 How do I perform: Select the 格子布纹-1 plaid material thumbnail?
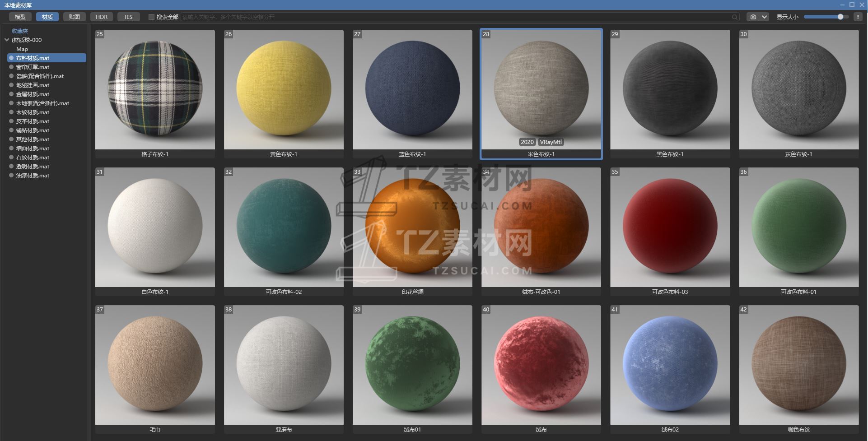[155, 89]
